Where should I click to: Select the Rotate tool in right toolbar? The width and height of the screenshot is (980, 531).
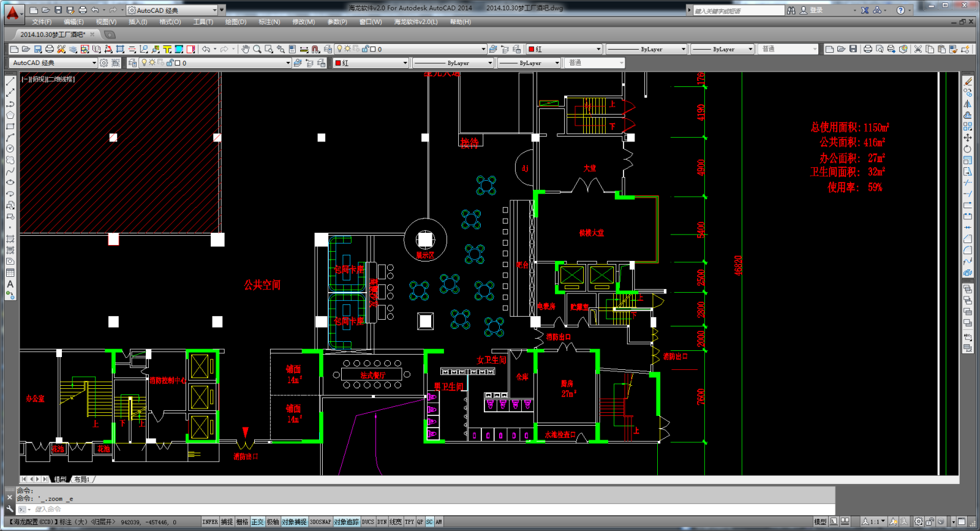tap(968, 149)
